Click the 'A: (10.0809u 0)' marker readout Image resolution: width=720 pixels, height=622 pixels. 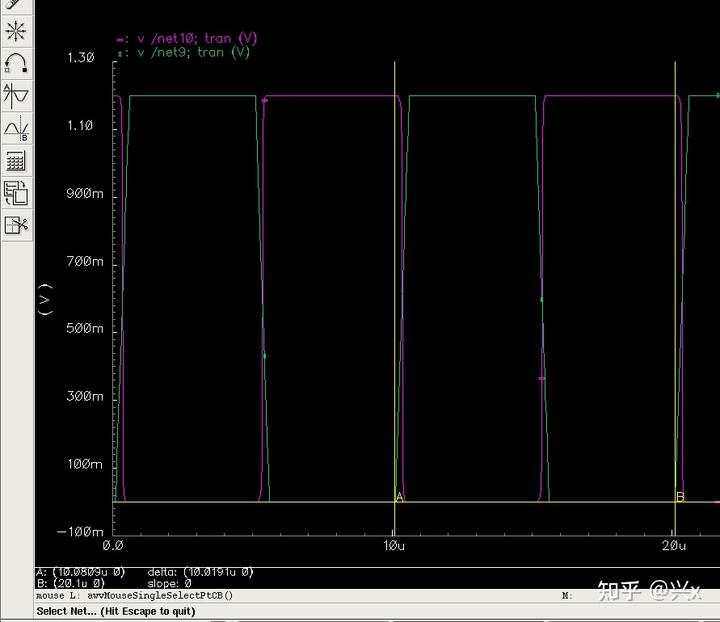pos(80,572)
